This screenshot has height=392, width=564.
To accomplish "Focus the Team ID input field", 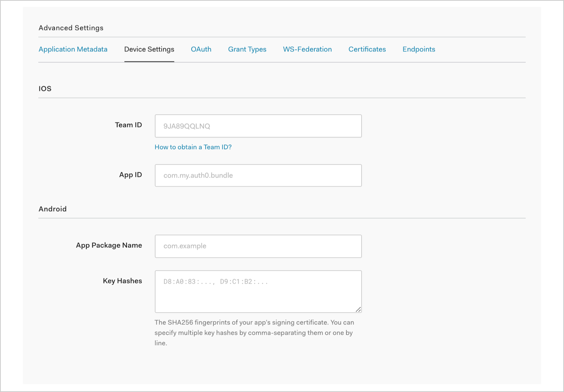I will tap(258, 126).
